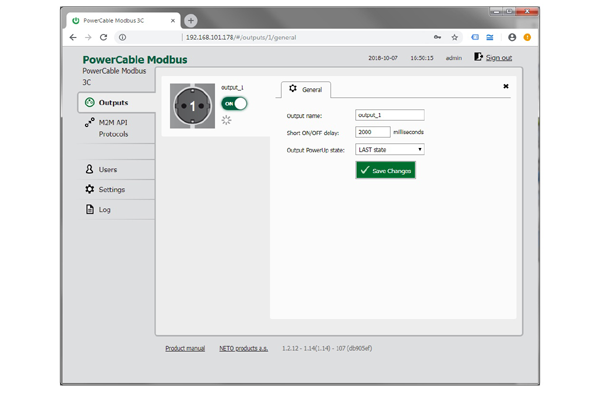600x400 pixels.
Task: Click the Settings gear icon in sidebar
Action: tap(90, 189)
